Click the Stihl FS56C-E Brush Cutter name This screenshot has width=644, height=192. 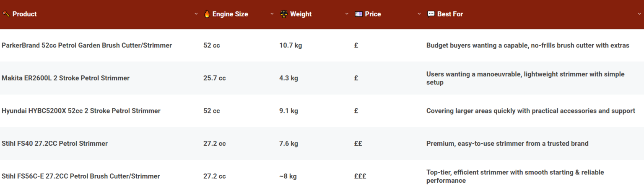click(x=80, y=176)
